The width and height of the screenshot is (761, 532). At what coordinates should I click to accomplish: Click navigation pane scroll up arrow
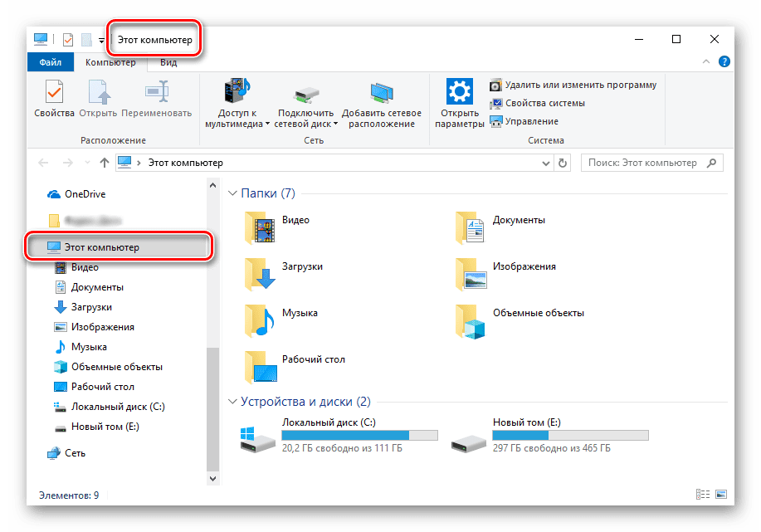212,185
